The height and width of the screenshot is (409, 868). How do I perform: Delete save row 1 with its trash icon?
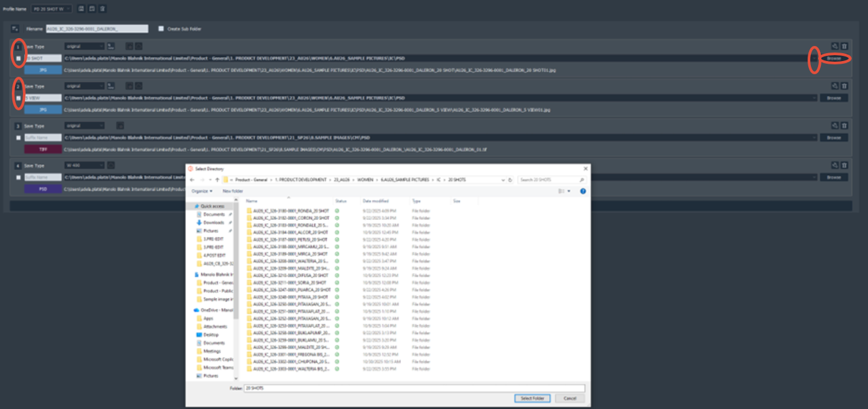click(844, 47)
